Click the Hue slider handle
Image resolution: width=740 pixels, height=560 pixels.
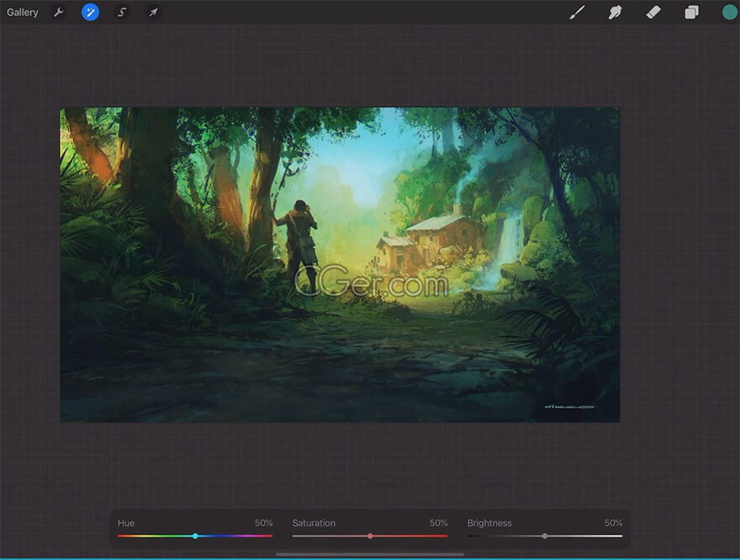[x=195, y=536]
